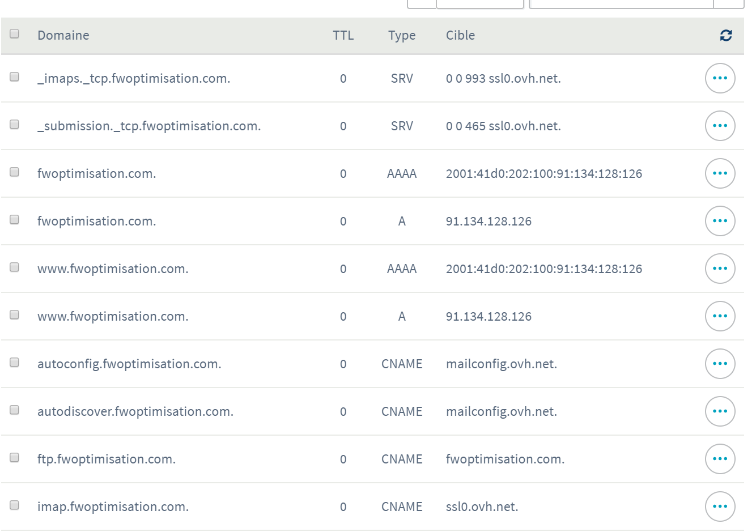Open actions menu for _submission._tcp SRV record
This screenshot has height=532, width=756.
click(x=720, y=126)
